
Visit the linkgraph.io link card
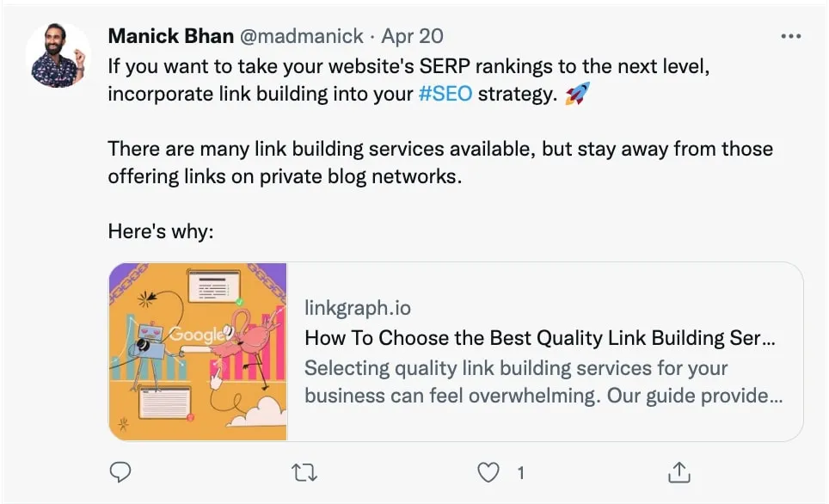point(358,307)
